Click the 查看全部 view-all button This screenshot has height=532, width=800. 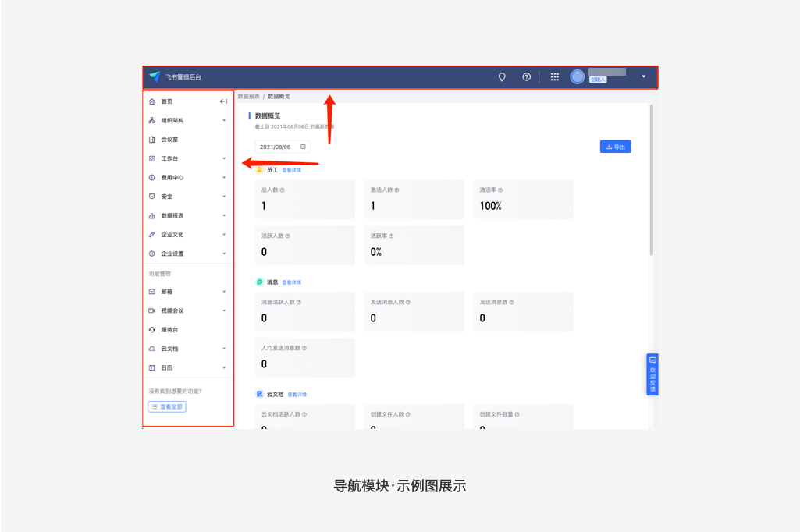[167, 406]
